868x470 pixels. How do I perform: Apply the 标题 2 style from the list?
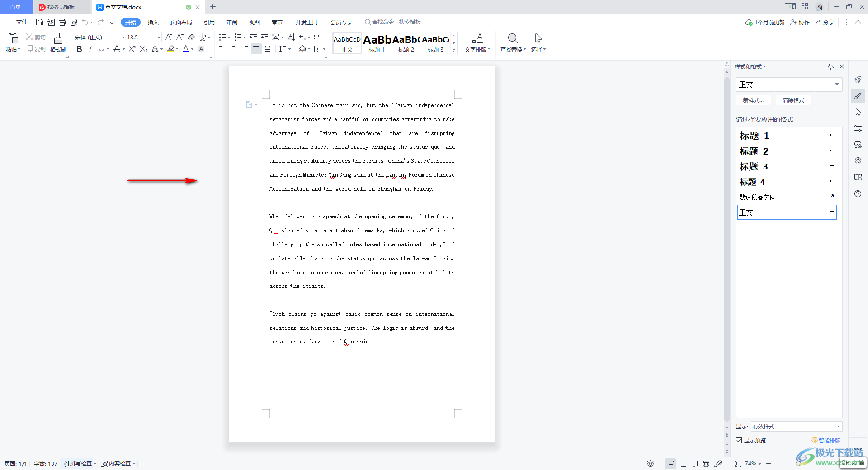tap(787, 151)
